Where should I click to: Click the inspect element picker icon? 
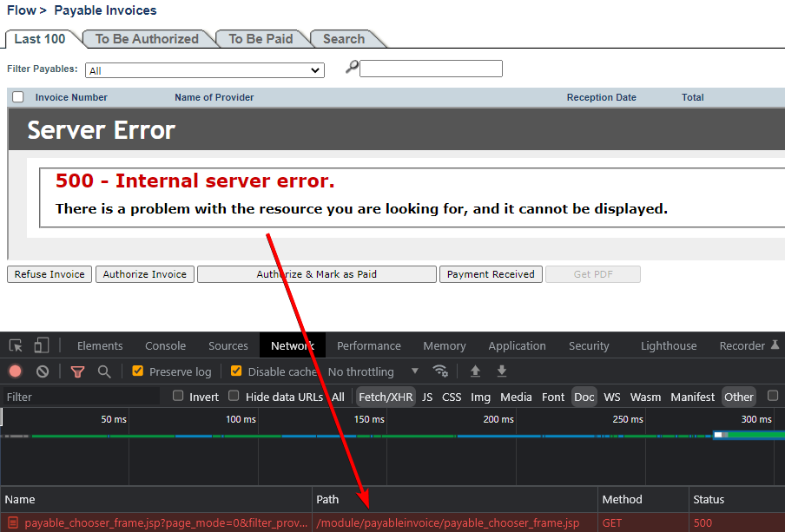coord(16,345)
